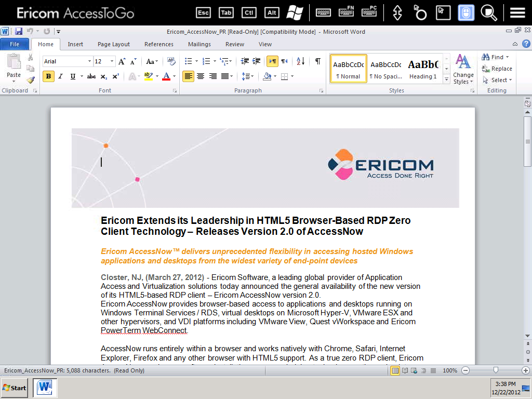Click the Sort A-Z icon
The width and height of the screenshot is (532, 399).
(x=301, y=61)
